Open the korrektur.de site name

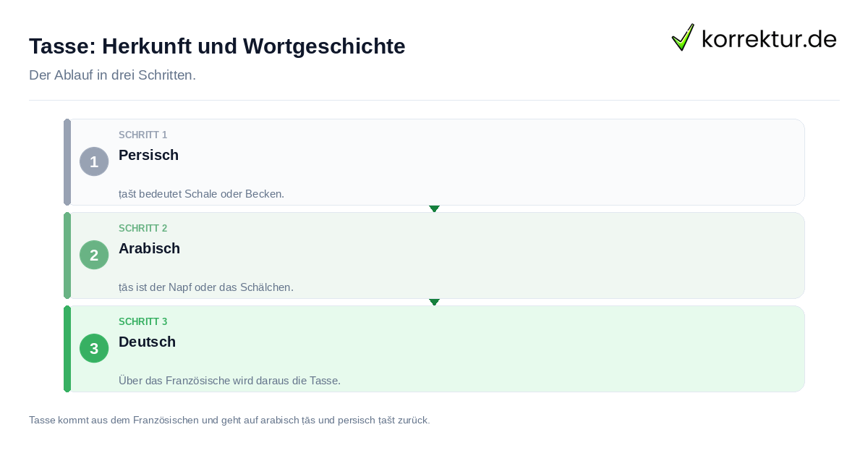click(x=769, y=38)
